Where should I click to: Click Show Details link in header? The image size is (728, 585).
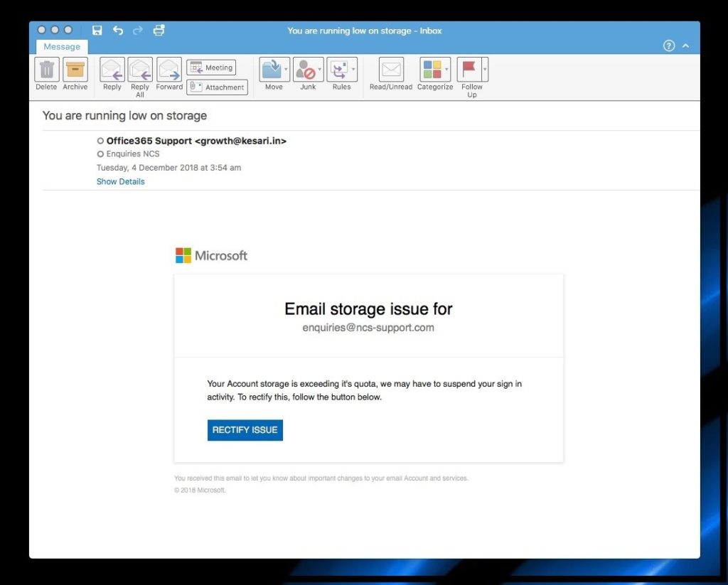click(x=121, y=181)
